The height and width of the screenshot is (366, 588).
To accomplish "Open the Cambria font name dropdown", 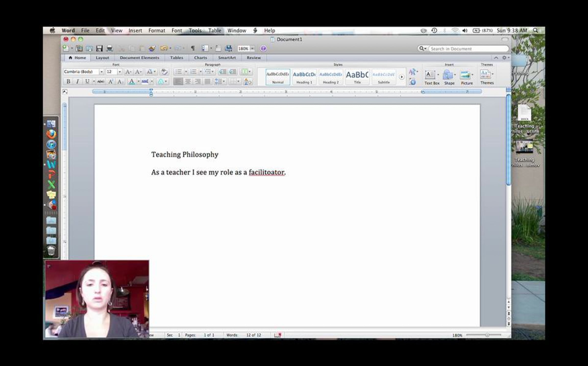I will click(x=101, y=72).
